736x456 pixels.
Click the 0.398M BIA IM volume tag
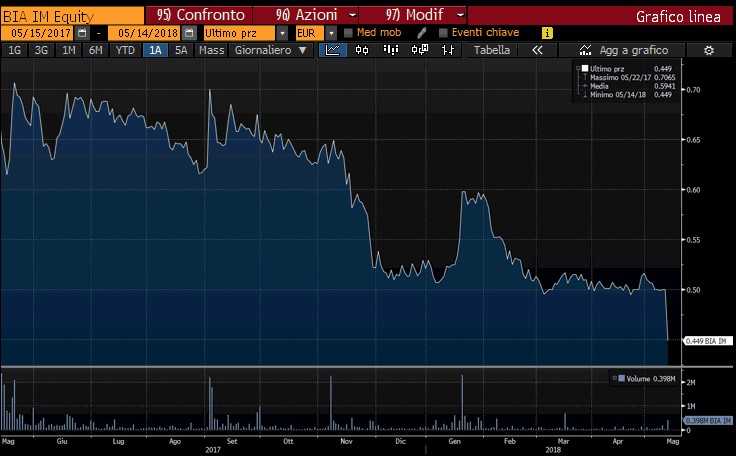point(708,420)
